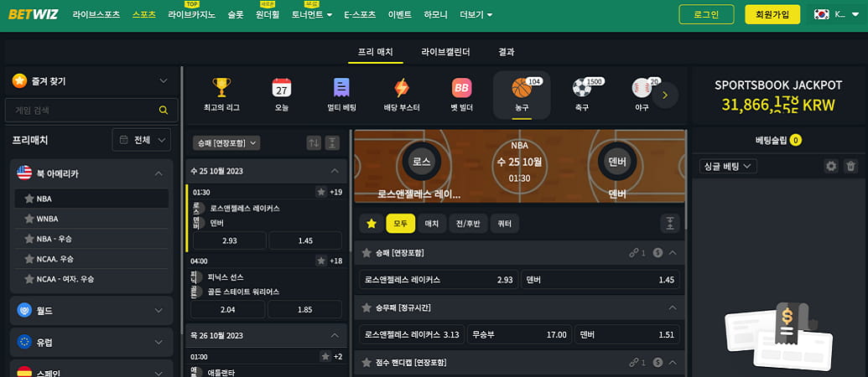Bet on 무승부 at 17.00

(x=519, y=334)
